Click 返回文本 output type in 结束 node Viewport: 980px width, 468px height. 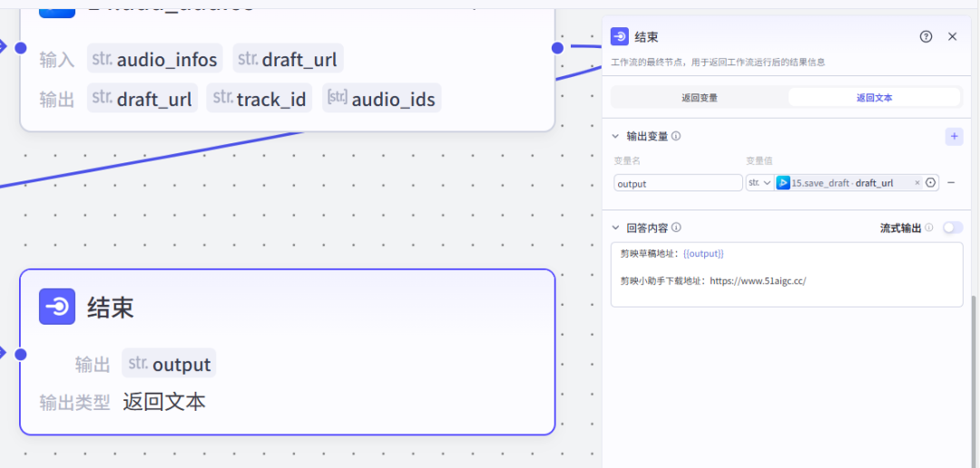coord(163,402)
